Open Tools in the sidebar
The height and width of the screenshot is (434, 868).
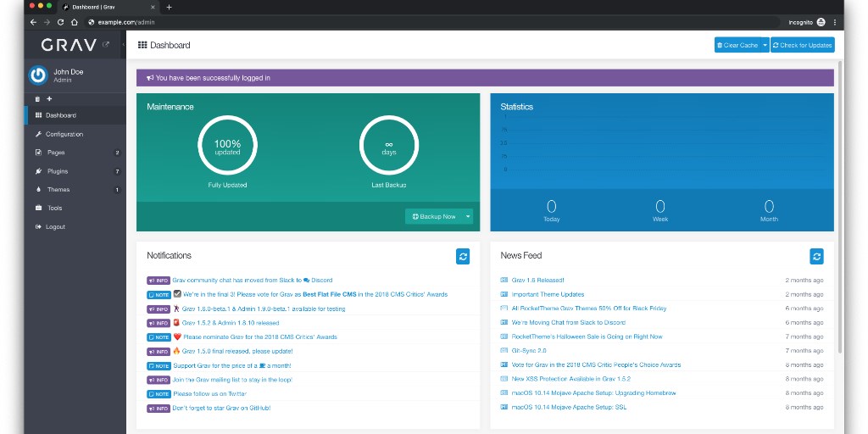click(75, 209)
